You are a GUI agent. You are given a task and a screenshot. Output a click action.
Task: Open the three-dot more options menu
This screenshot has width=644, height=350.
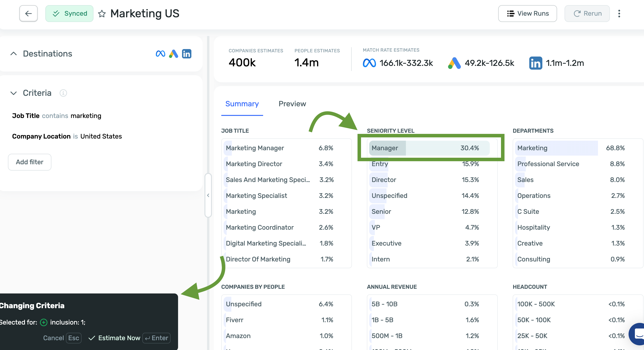(619, 14)
